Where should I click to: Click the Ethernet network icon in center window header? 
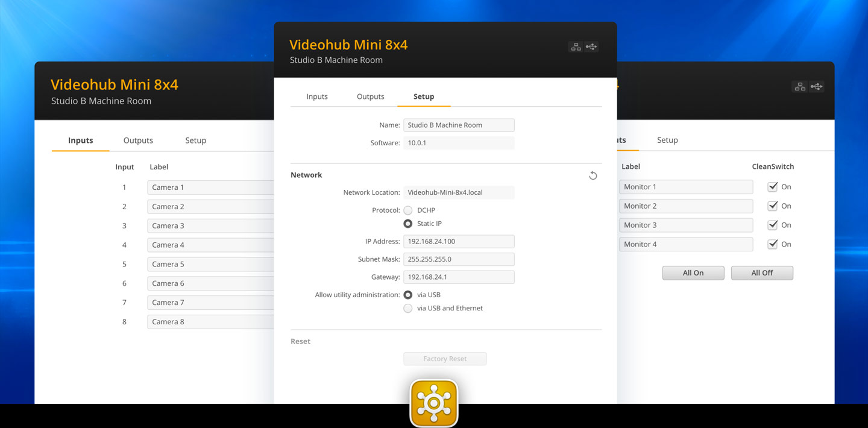pyautogui.click(x=576, y=47)
